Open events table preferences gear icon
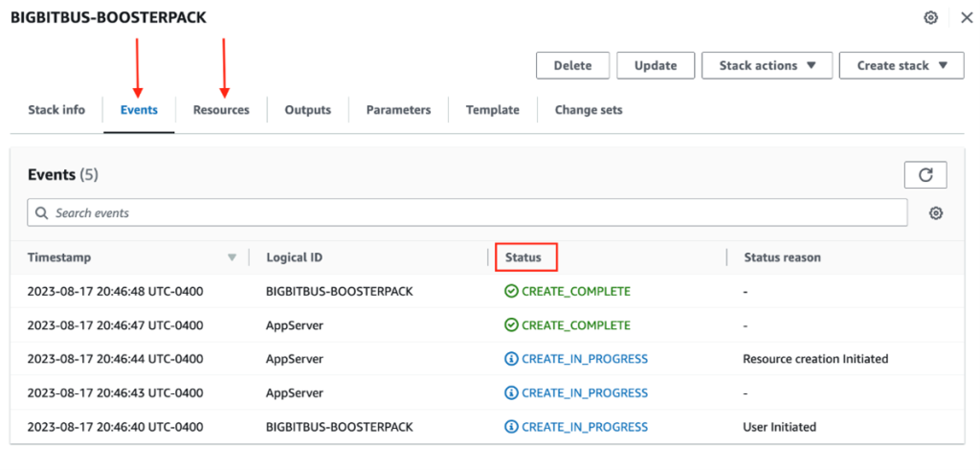 click(x=936, y=213)
